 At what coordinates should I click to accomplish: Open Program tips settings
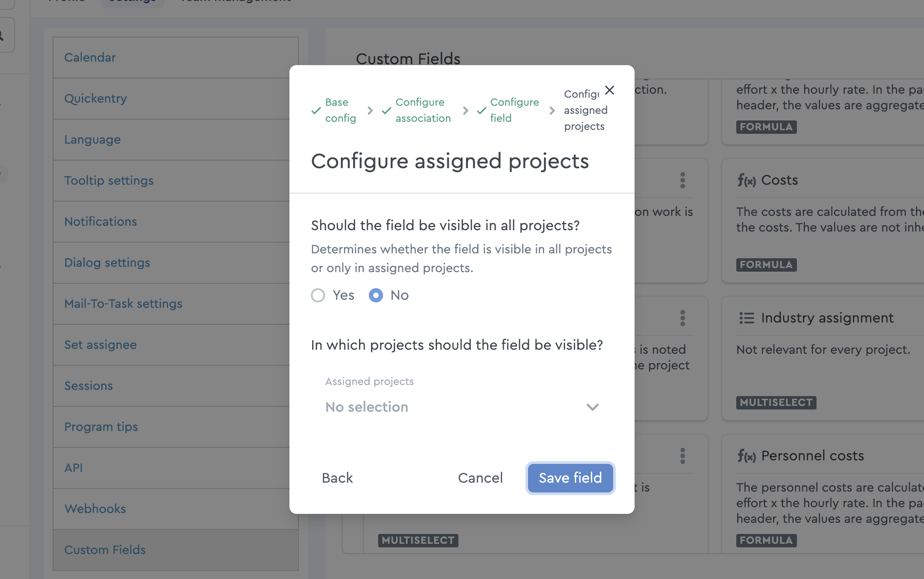pyautogui.click(x=176, y=427)
